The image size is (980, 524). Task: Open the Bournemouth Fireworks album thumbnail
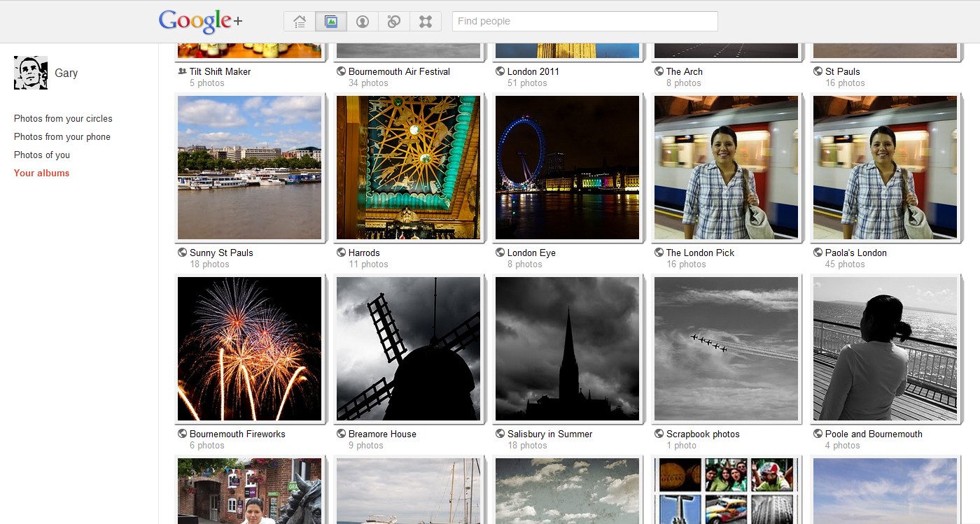pyautogui.click(x=249, y=348)
